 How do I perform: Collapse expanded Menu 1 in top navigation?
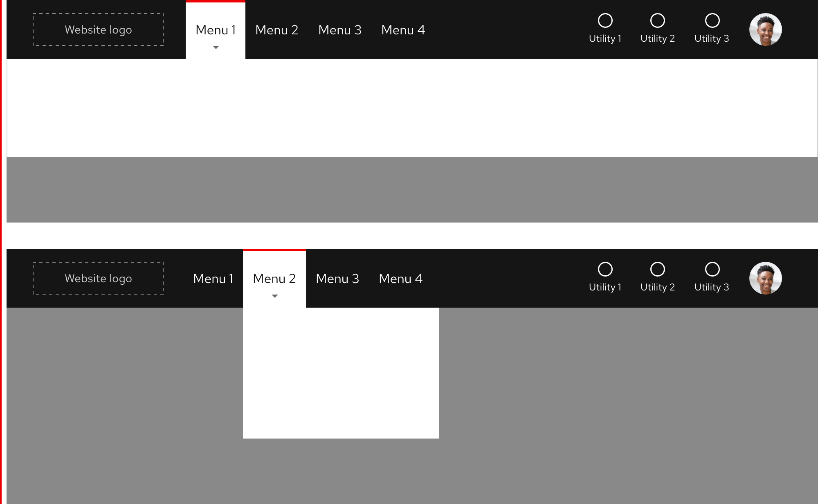click(216, 30)
